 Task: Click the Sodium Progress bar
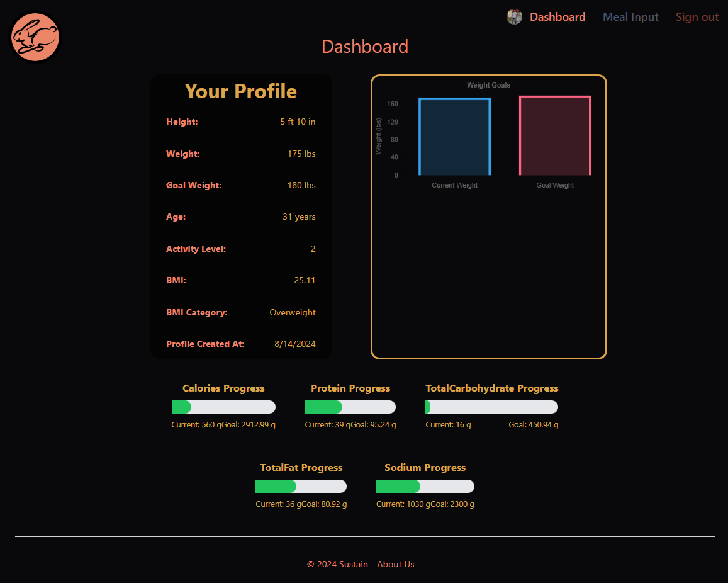tap(425, 486)
